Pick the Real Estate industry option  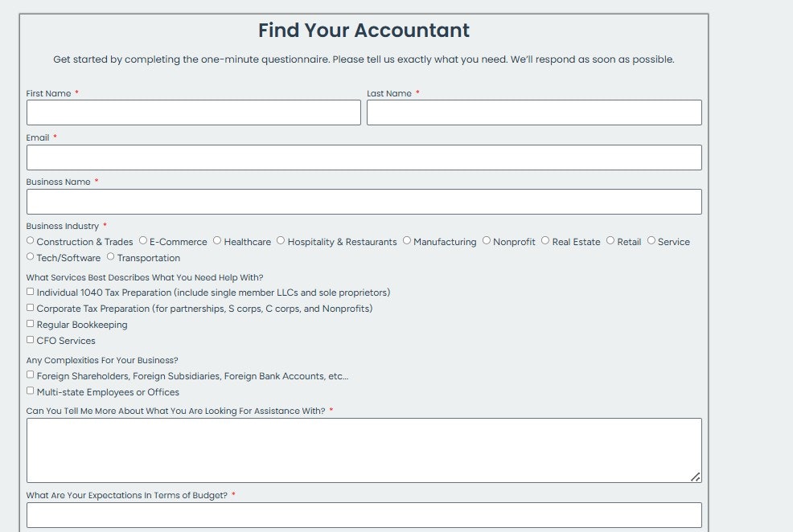(x=544, y=239)
